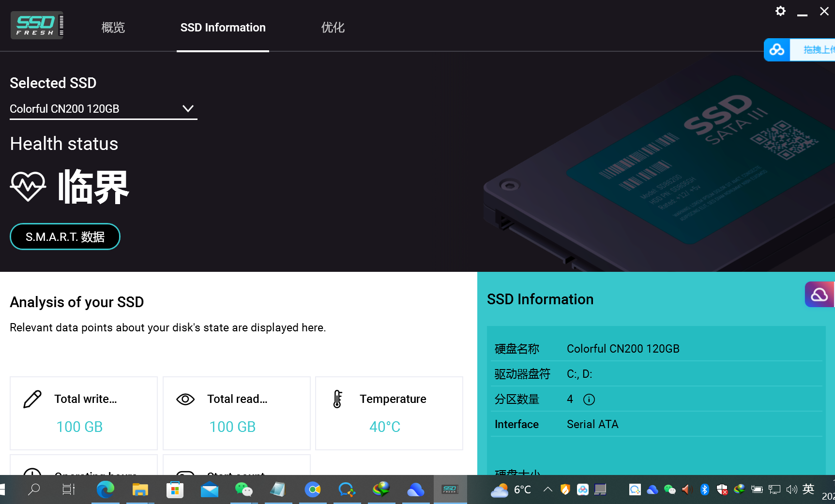
Task: Click the Serial ATA interface value
Action: [x=592, y=424]
